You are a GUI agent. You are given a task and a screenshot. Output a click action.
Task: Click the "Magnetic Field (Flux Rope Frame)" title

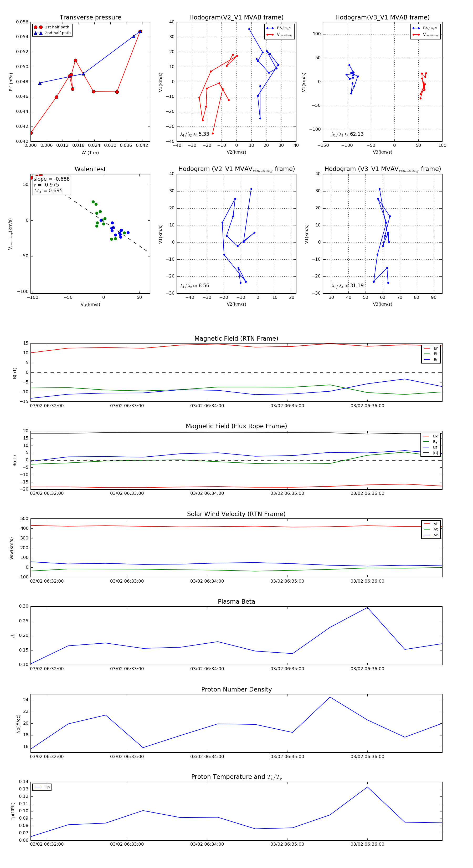tap(236, 426)
